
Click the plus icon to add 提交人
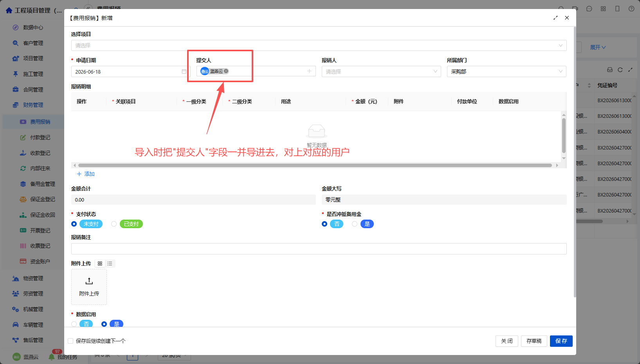[309, 71]
